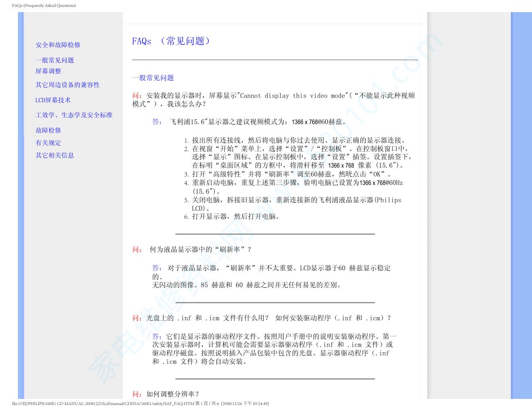Viewport: 532px width, 411px height.
Task: Click the answer beginning 对于液晶显示器
Action: tap(272, 276)
